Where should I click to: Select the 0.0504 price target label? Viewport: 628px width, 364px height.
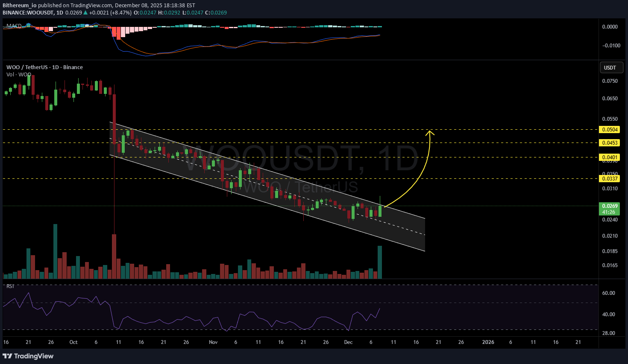(610, 130)
